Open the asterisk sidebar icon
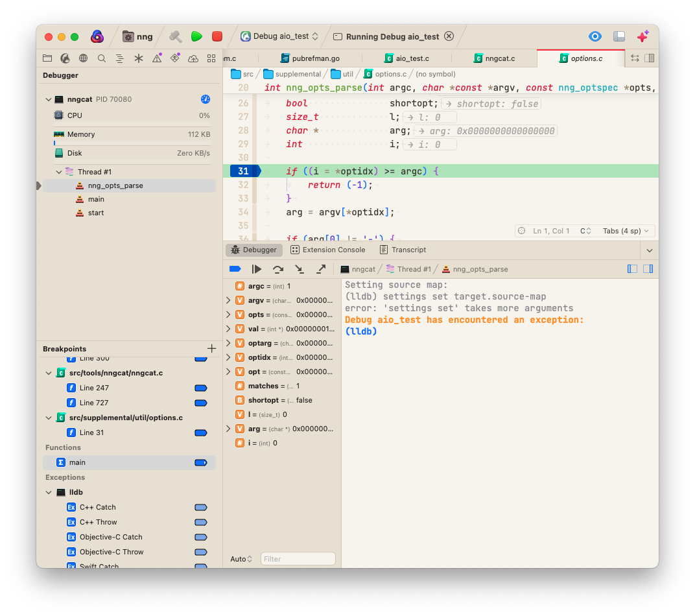 [x=138, y=58]
